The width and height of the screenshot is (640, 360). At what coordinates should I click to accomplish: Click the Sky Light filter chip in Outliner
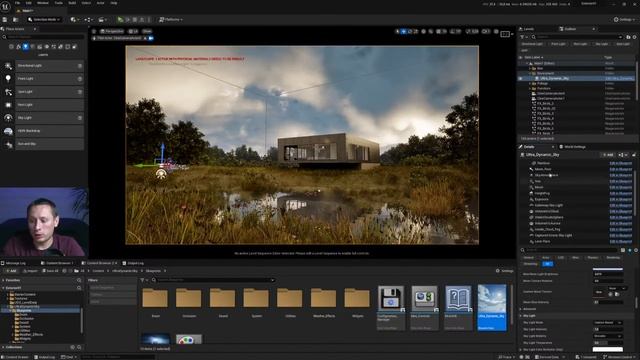(601, 44)
